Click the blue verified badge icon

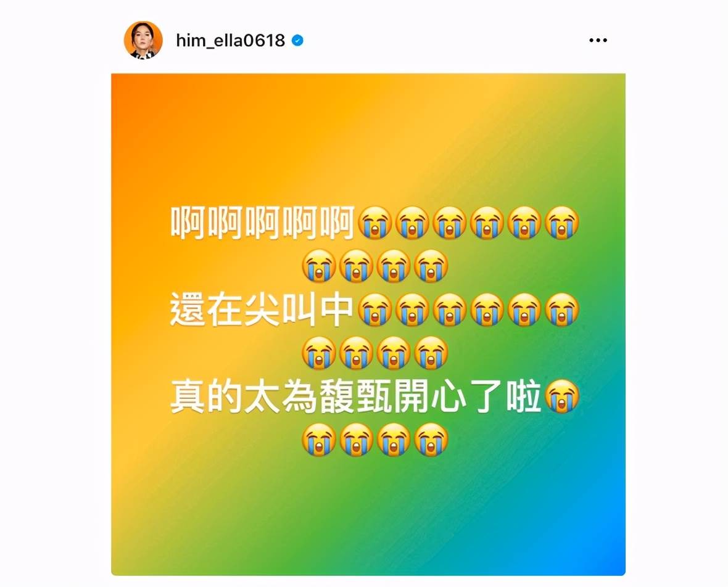point(297,40)
